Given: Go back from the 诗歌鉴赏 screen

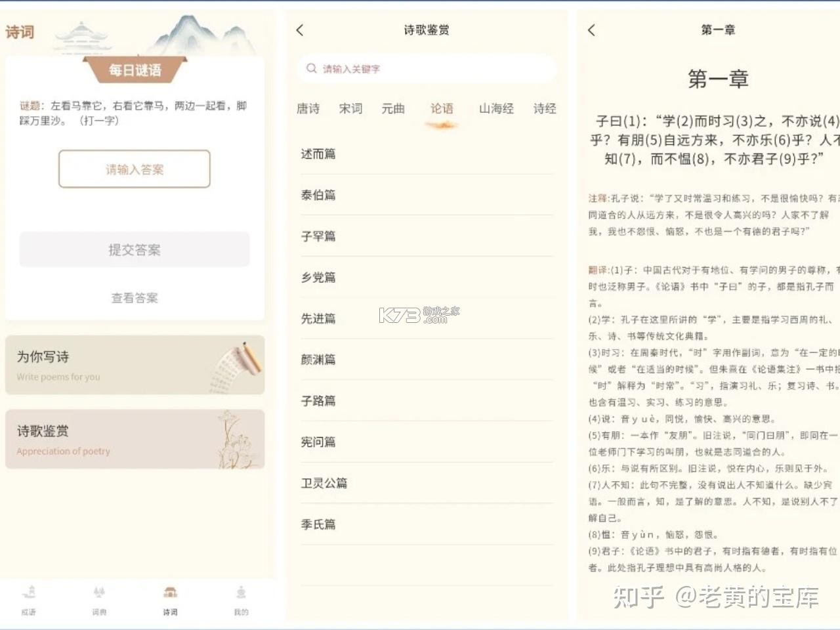Looking at the screenshot, I should [300, 30].
